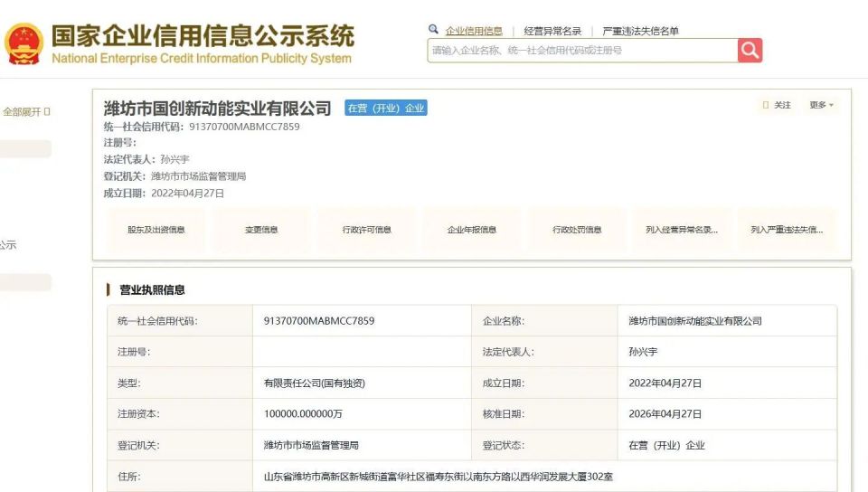The height and width of the screenshot is (492, 868).
Task: Open the 行政许可信息 section
Action: pyautogui.click(x=366, y=230)
